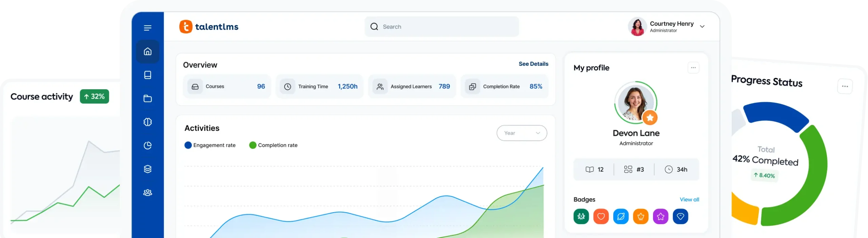
Task: Click the stacked layers icon in sidebar
Action: coord(147,169)
